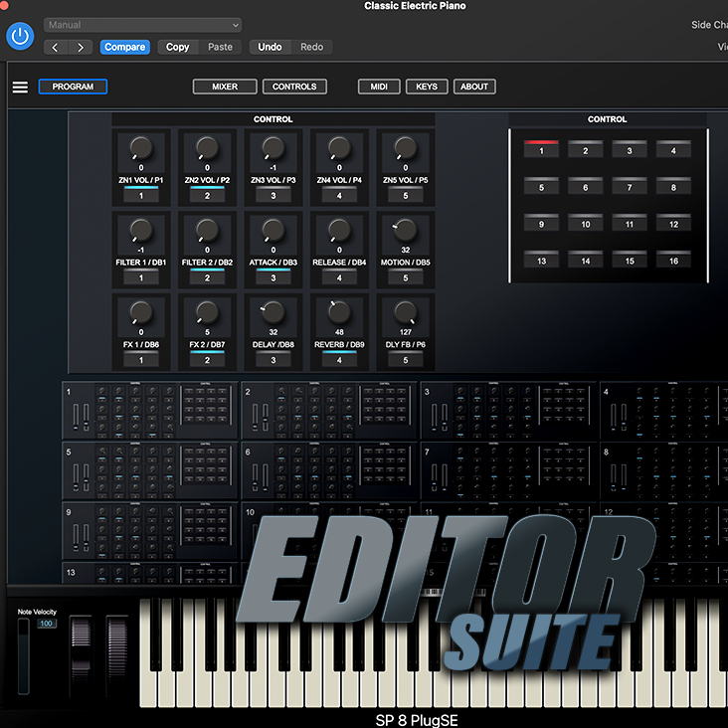
Task: Open the hamburger menu icon
Action: [x=20, y=87]
